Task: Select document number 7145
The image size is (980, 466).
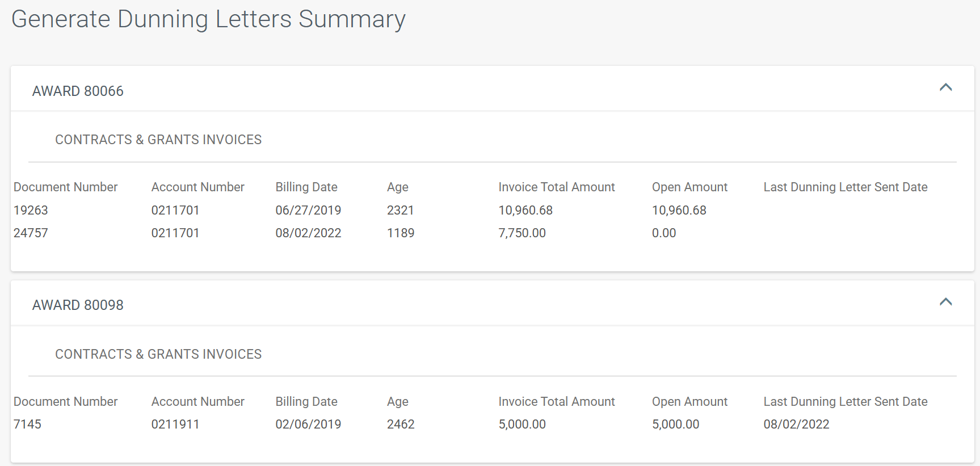Action: coord(27,425)
